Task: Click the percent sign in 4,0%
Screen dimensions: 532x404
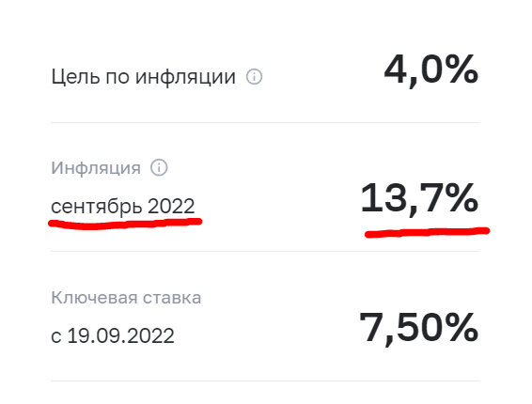Action: click(459, 69)
